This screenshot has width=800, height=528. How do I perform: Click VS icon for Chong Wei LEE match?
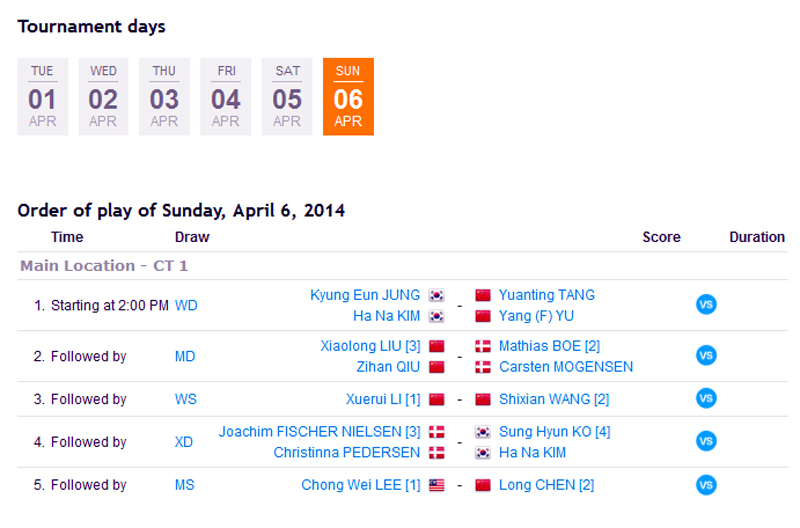[706, 485]
